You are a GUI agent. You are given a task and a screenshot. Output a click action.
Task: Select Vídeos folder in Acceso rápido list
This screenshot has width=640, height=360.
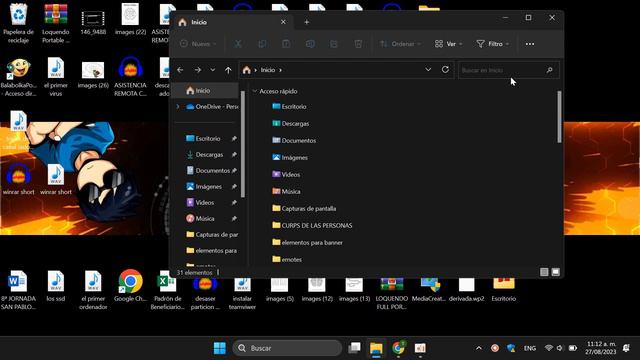(x=286, y=174)
